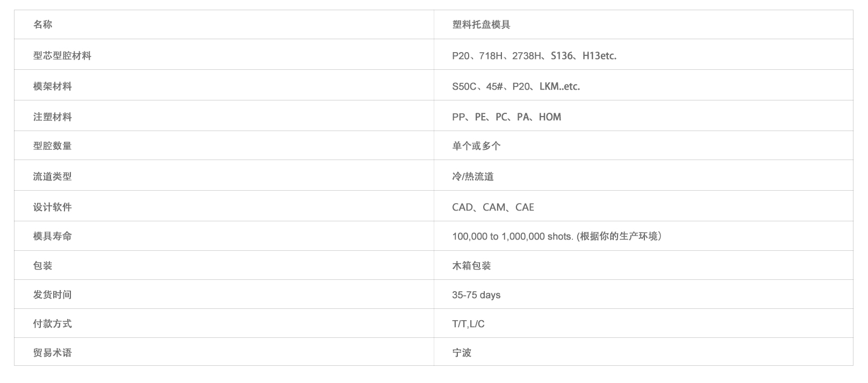Select the 单个或多个 value cell
The height and width of the screenshot is (383, 868).
click(476, 146)
